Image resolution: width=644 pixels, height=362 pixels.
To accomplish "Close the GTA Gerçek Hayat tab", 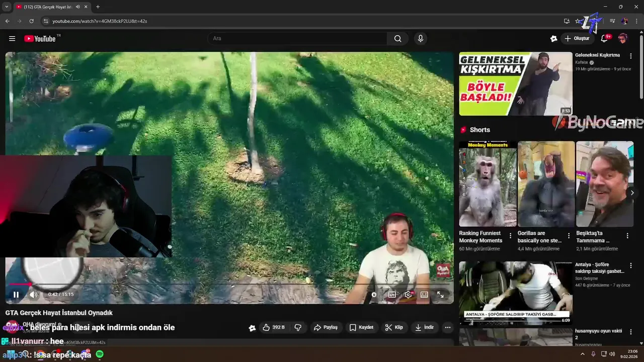I will (x=86, y=7).
